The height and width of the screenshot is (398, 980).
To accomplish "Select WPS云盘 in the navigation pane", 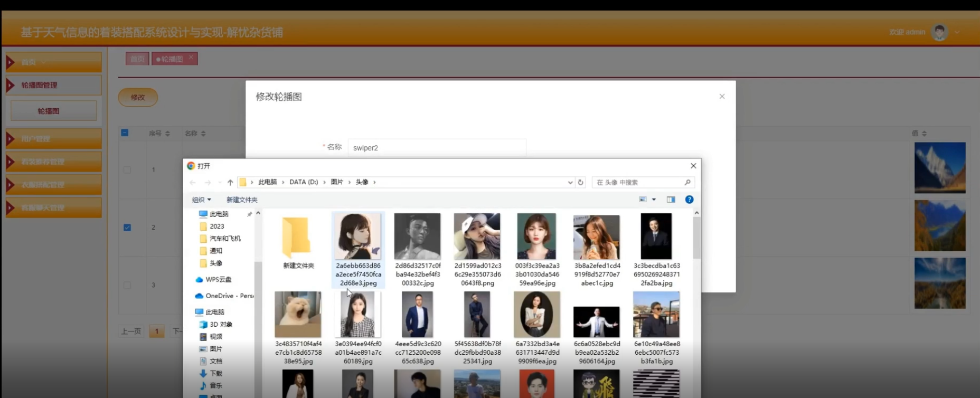I will [x=213, y=279].
